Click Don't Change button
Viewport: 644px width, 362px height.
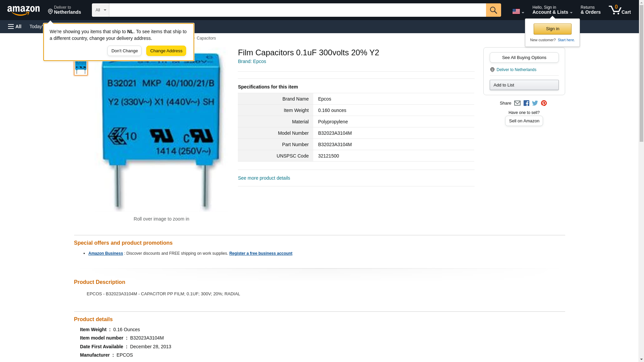tap(124, 51)
